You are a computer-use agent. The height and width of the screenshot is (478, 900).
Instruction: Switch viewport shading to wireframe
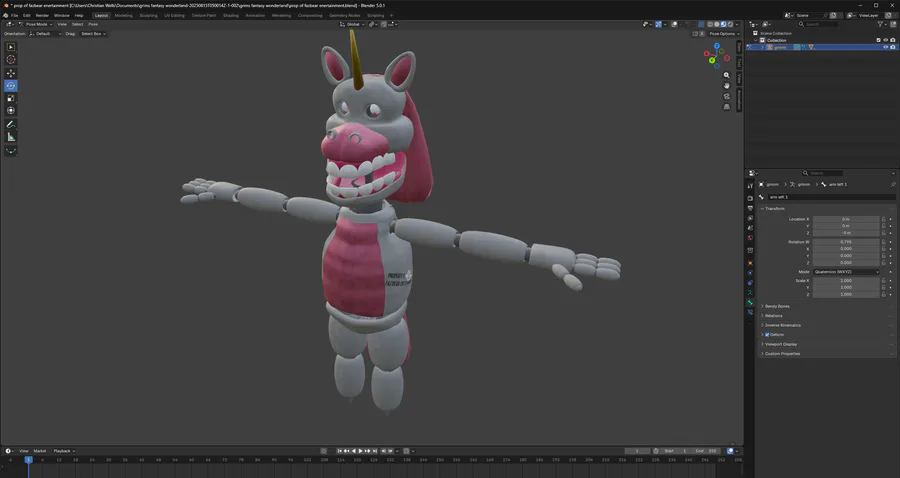tap(710, 24)
